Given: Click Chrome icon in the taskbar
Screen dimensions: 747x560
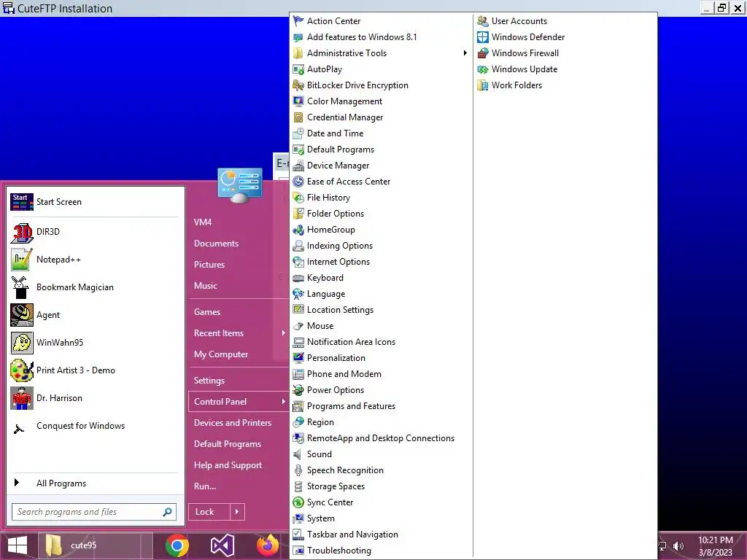Looking at the screenshot, I should click(x=177, y=545).
